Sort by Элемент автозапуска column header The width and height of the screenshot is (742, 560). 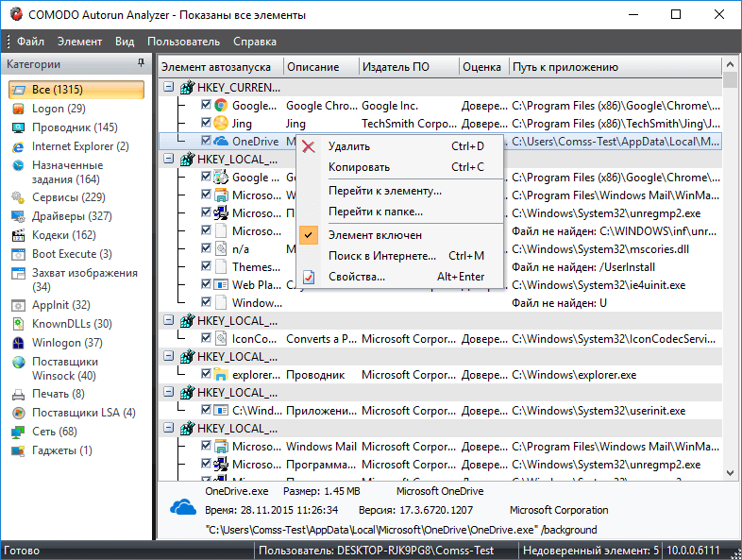pos(221,67)
